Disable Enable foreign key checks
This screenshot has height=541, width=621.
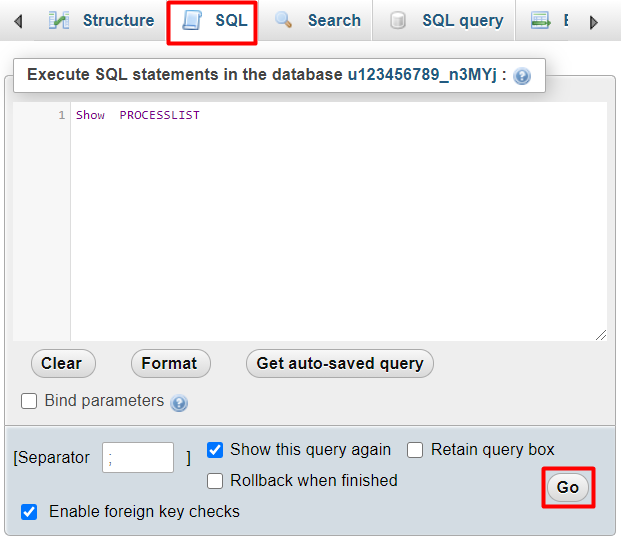(x=29, y=512)
